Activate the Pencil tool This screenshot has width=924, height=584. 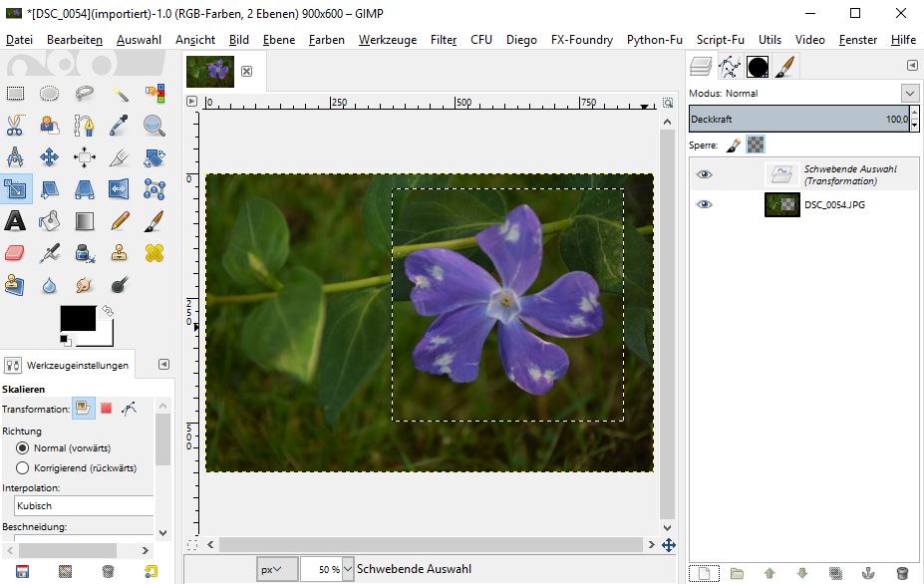coord(120,220)
